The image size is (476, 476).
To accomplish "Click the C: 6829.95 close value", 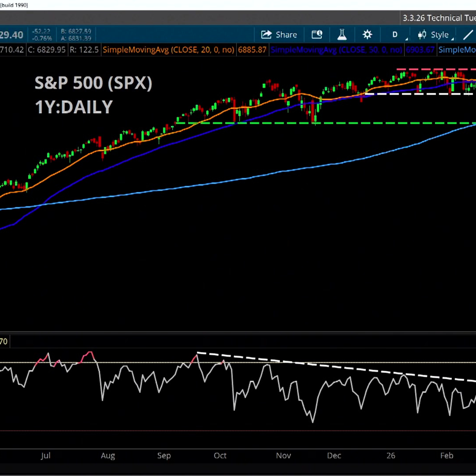I will pos(46,50).
